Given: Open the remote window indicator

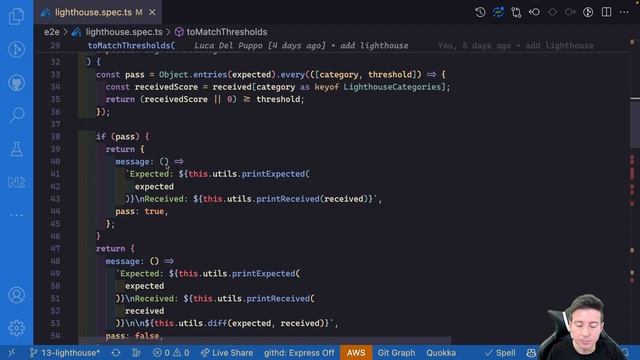Looking at the screenshot, I should (x=11, y=353).
